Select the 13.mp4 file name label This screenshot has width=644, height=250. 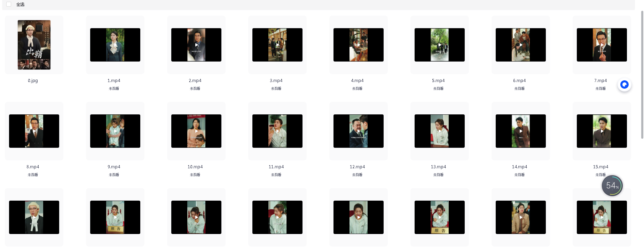(x=438, y=167)
